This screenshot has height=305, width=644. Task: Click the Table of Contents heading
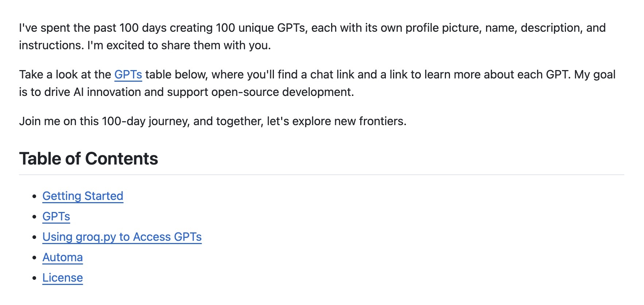tap(89, 159)
